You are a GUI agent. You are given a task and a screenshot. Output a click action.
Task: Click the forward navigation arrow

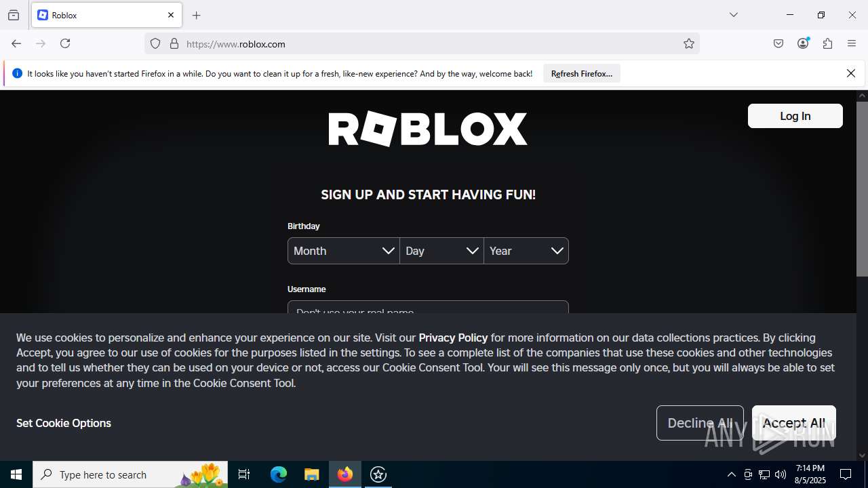41,43
